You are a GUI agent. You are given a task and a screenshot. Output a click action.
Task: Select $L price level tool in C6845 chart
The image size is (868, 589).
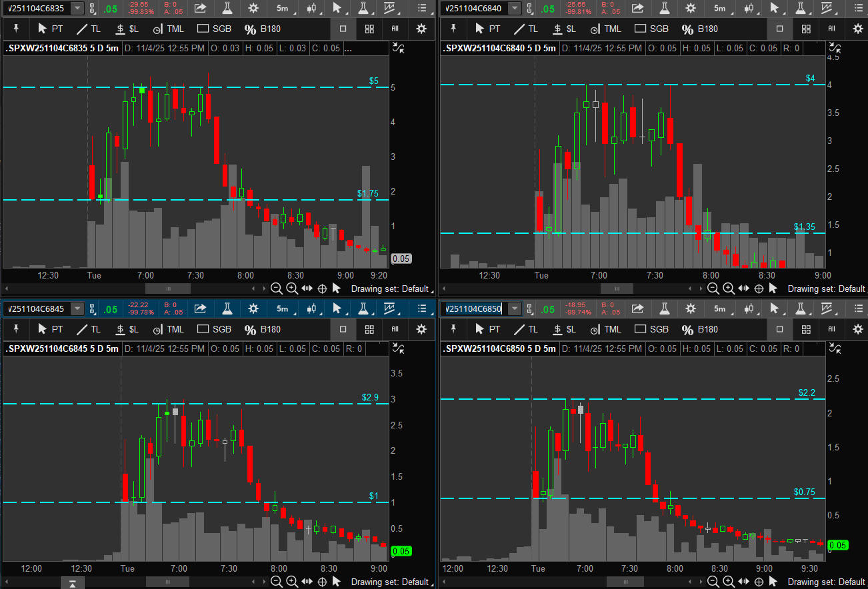[127, 329]
